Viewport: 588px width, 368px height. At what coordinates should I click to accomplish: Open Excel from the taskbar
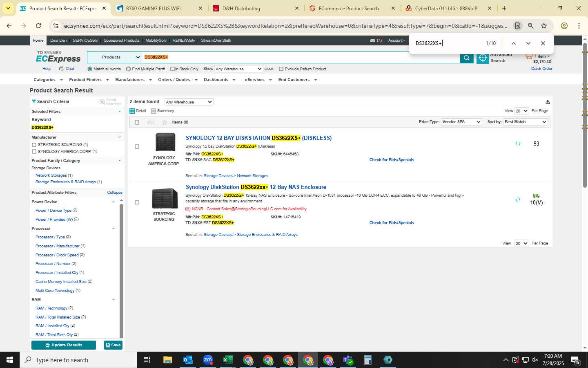point(227,360)
